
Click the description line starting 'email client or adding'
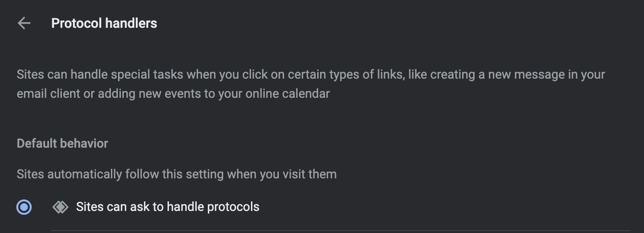pos(173,93)
